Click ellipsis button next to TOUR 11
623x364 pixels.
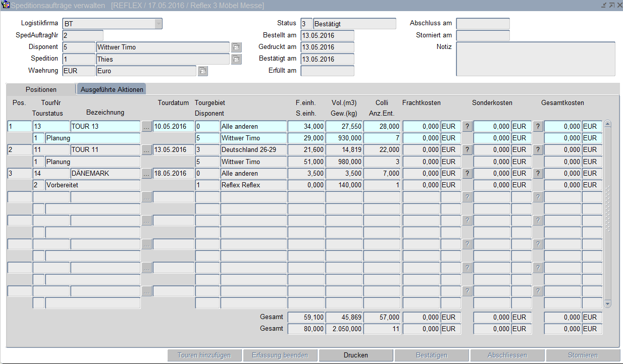(146, 150)
